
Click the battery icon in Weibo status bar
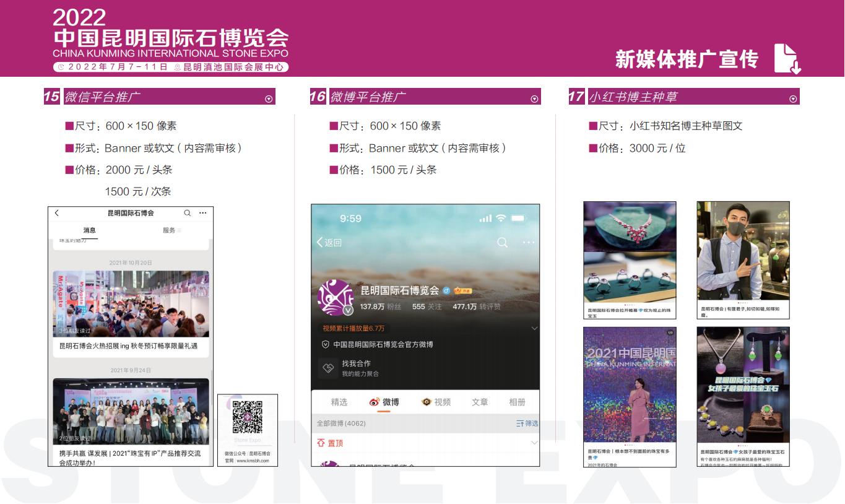(x=518, y=219)
